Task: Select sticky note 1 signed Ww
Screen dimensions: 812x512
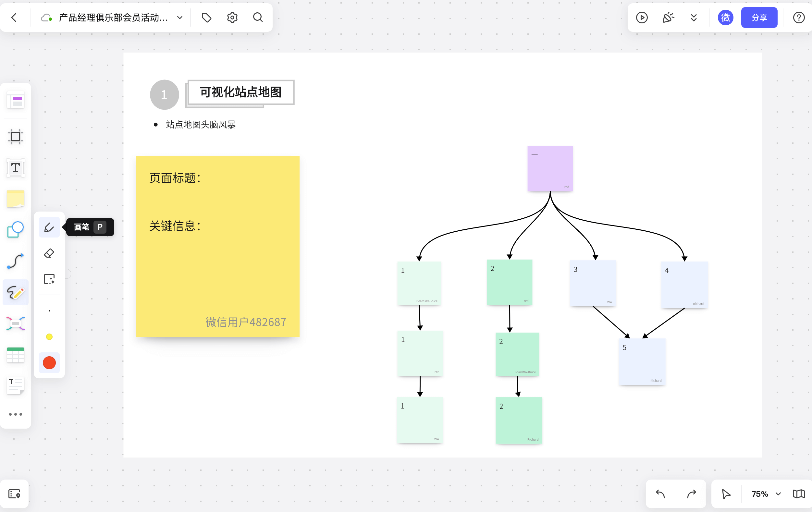Action: point(420,420)
